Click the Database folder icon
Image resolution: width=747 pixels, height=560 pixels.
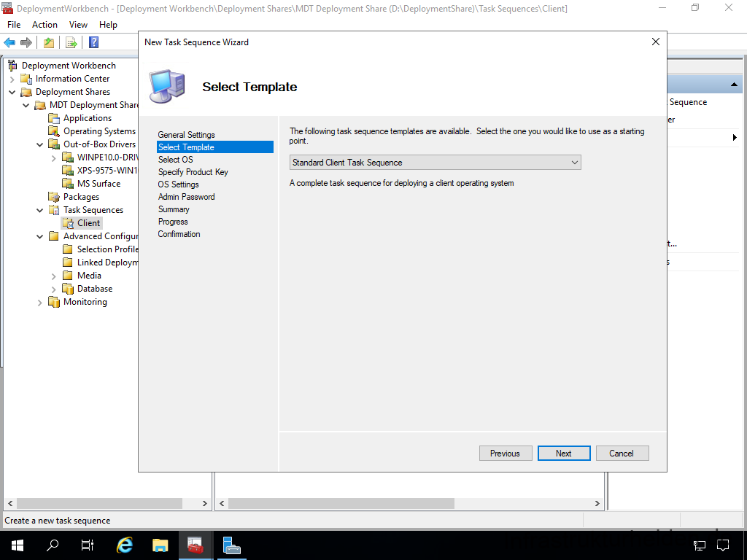(68, 289)
